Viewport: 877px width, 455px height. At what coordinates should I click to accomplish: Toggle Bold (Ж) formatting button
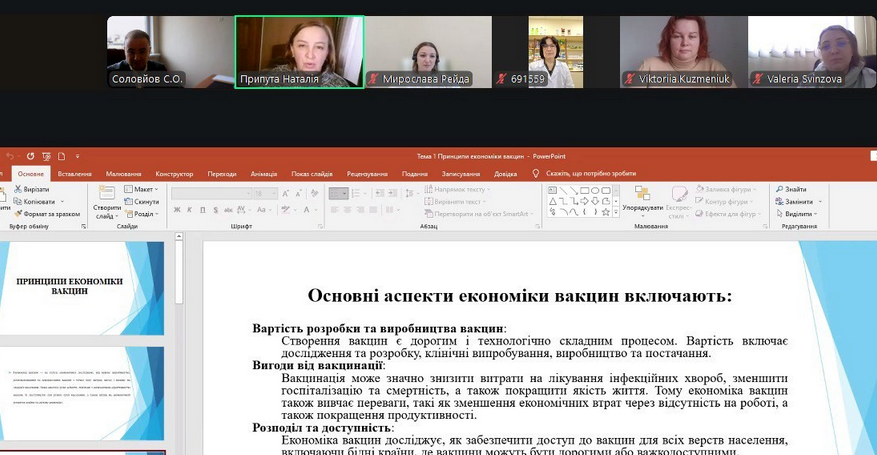(177, 210)
